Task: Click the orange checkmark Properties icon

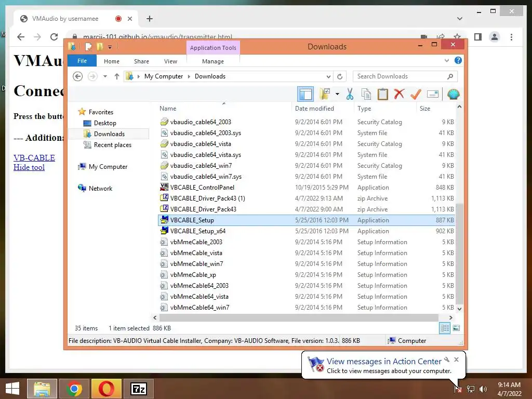Action: 416,94
